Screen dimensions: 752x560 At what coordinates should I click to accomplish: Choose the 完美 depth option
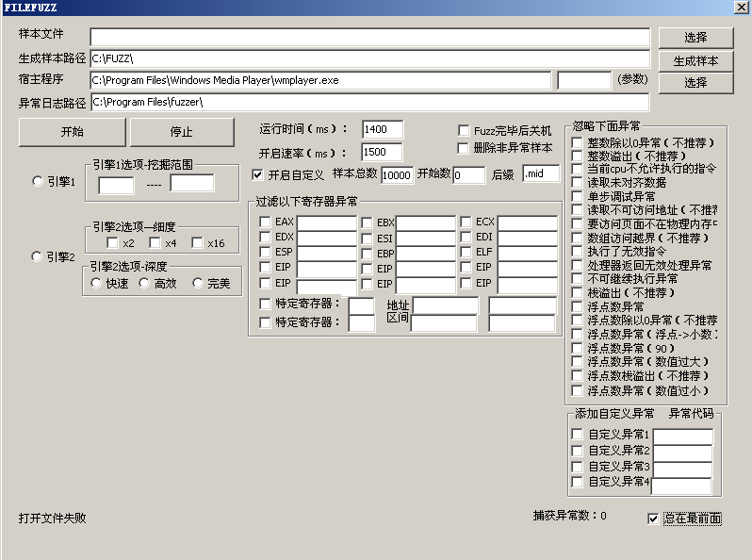coord(198,283)
